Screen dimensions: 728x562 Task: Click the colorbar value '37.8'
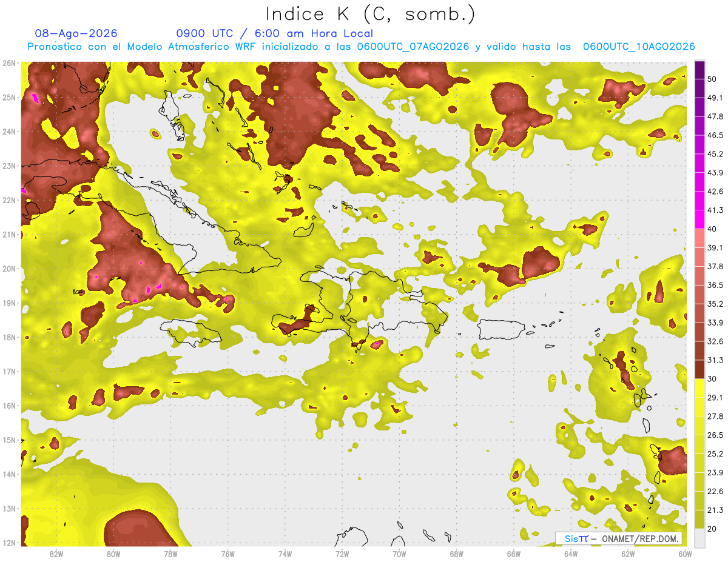[715, 266]
